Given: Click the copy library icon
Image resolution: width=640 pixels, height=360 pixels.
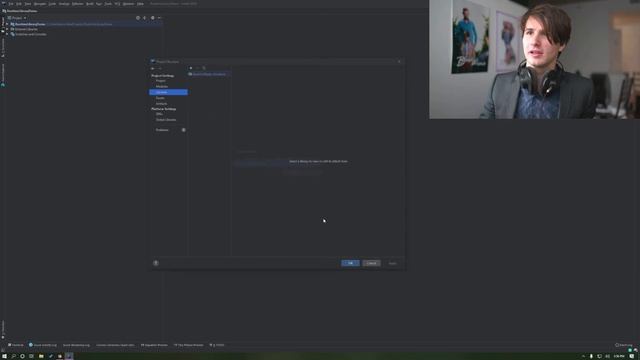Looking at the screenshot, I should coord(204,68).
